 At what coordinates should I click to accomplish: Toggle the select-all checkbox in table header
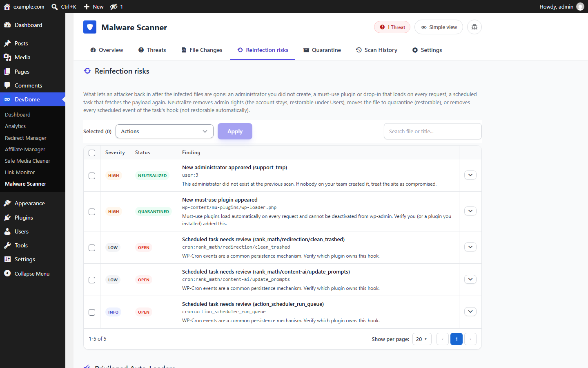pyautogui.click(x=92, y=153)
